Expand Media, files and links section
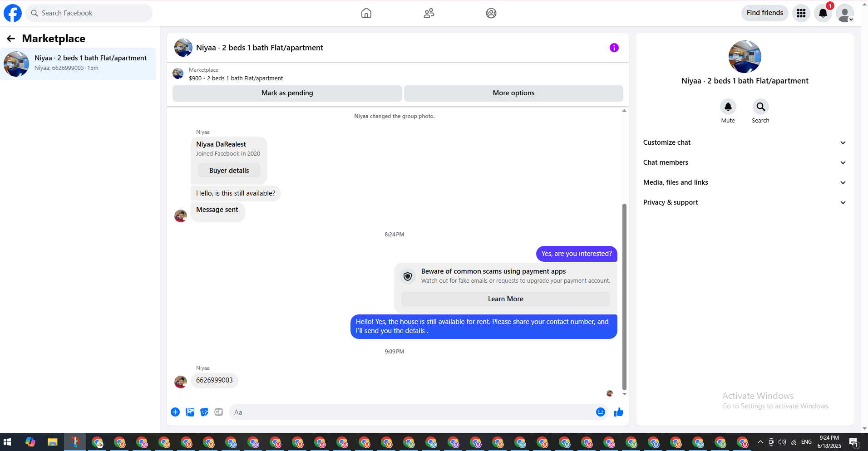 click(x=745, y=182)
